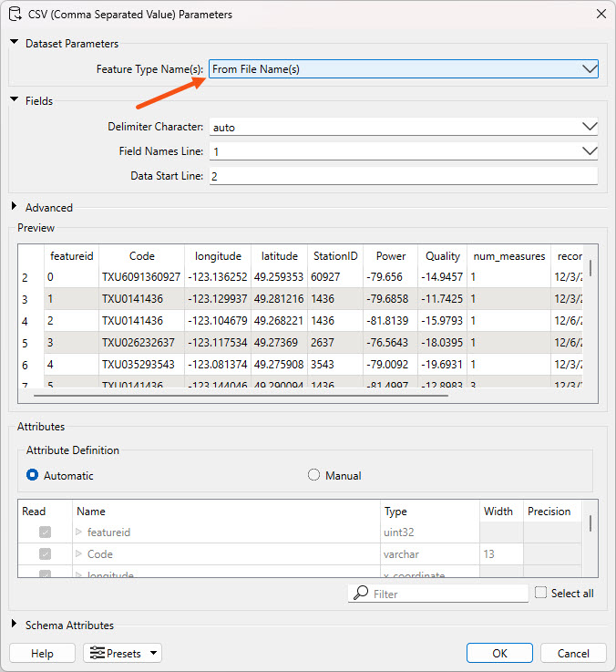Image resolution: width=616 pixels, height=672 pixels.
Task: Click the Filter search field
Action: coord(437,594)
